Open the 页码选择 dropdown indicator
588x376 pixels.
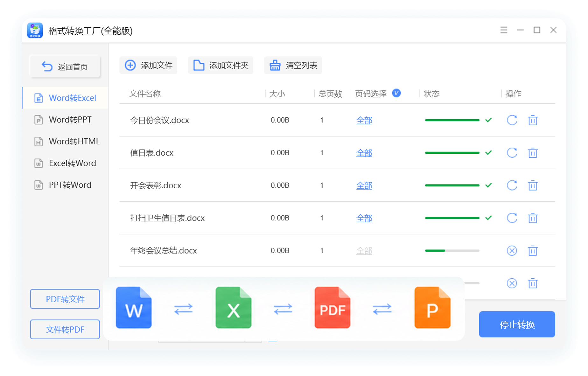[x=396, y=93]
